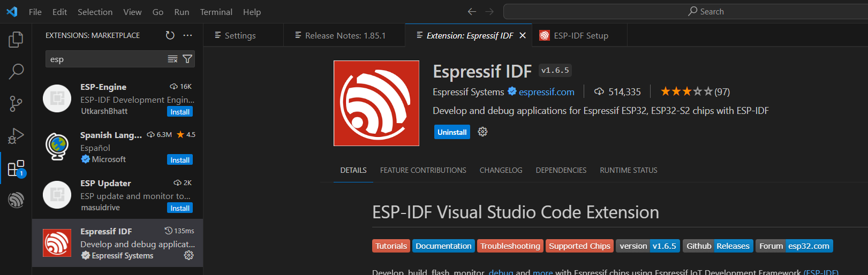Click the ESP Updater extension icon

tap(57, 195)
